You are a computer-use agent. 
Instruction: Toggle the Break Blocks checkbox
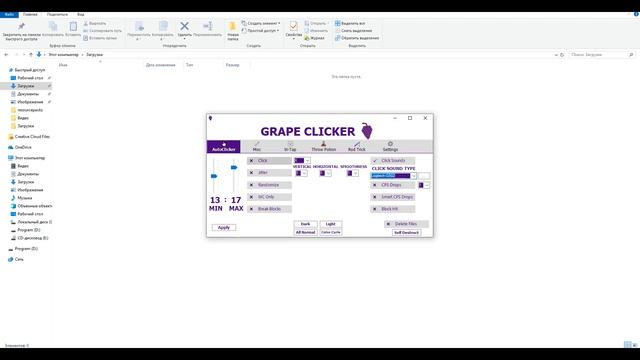[269, 209]
